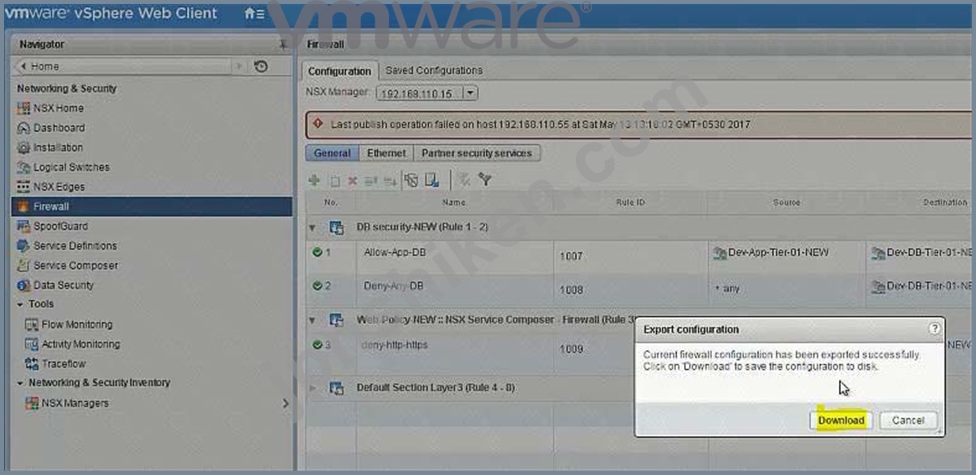Select the Ethernet rules tab
This screenshot has height=475, width=976.
tap(387, 153)
